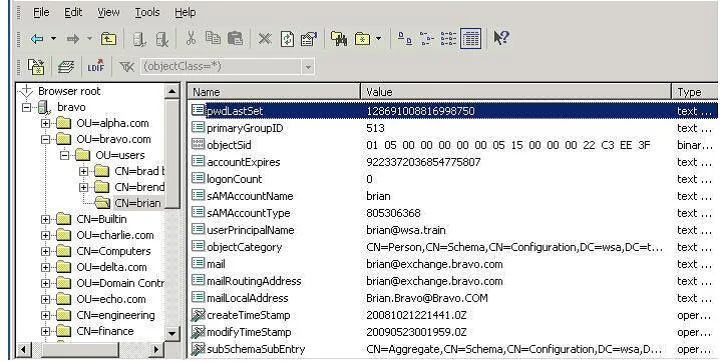
Task: Click the Back arrow toolbar icon
Action: coord(37,39)
